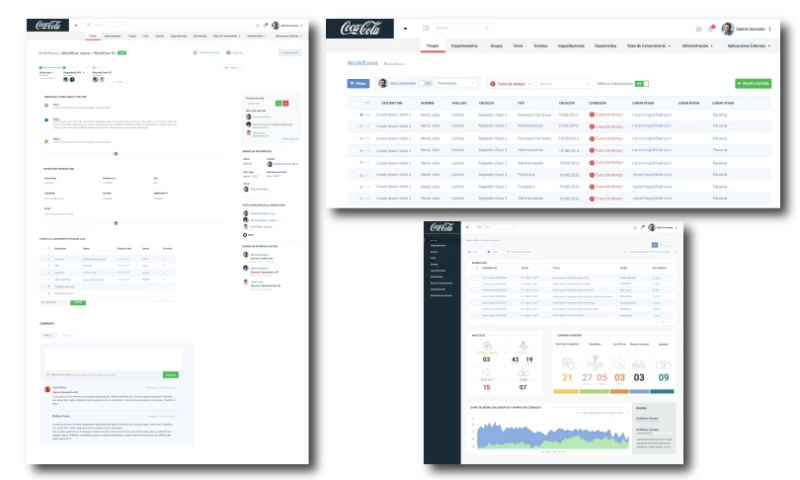Screen dimensions: 800x480
Task: Open the home icon in the Workflows list header
Action: pos(698,29)
